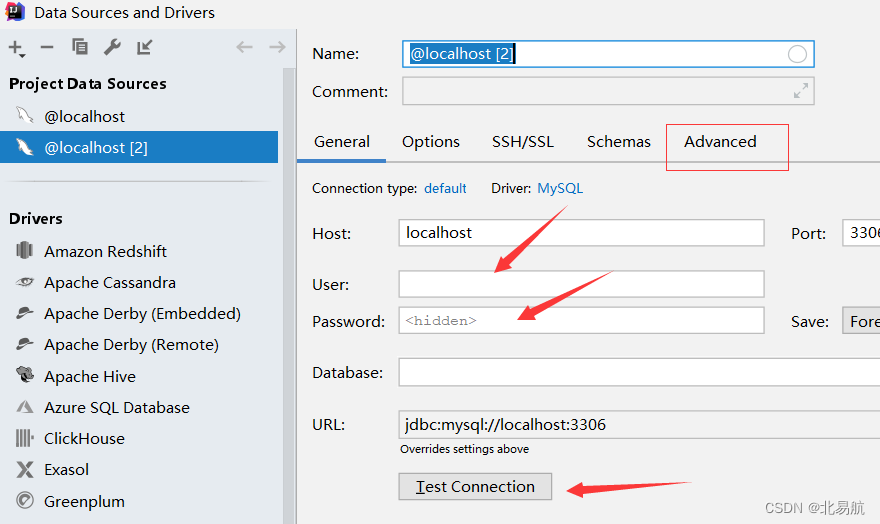Navigate forward with right arrow icon
The height and width of the screenshot is (524, 880).
click(277, 47)
